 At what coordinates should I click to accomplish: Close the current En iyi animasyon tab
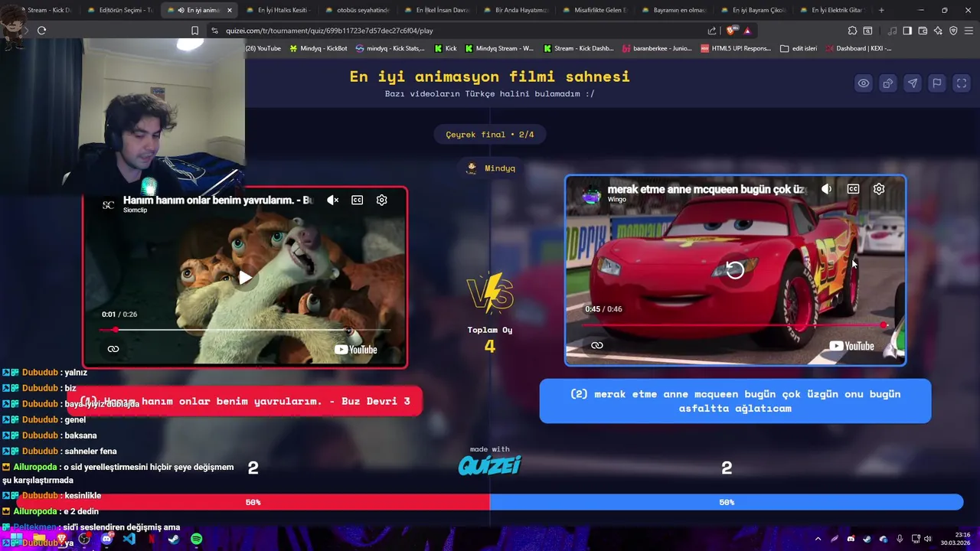[229, 10]
